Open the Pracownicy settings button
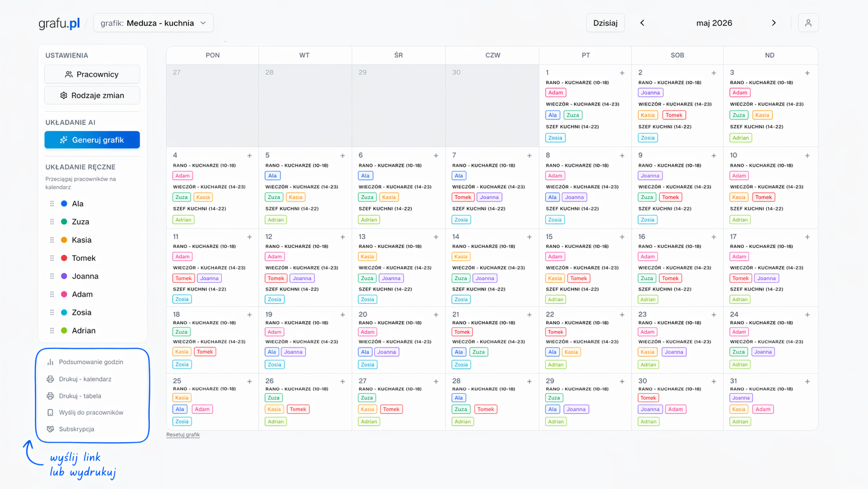 click(x=92, y=74)
